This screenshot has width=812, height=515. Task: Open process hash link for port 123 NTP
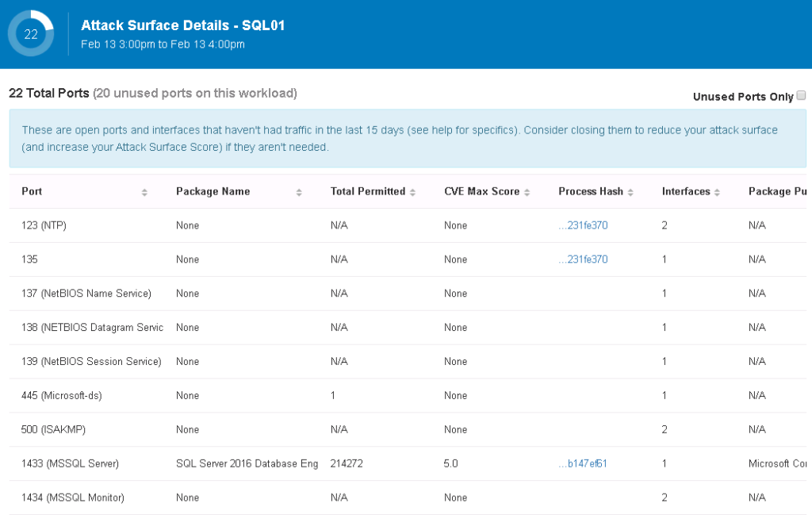[583, 225]
